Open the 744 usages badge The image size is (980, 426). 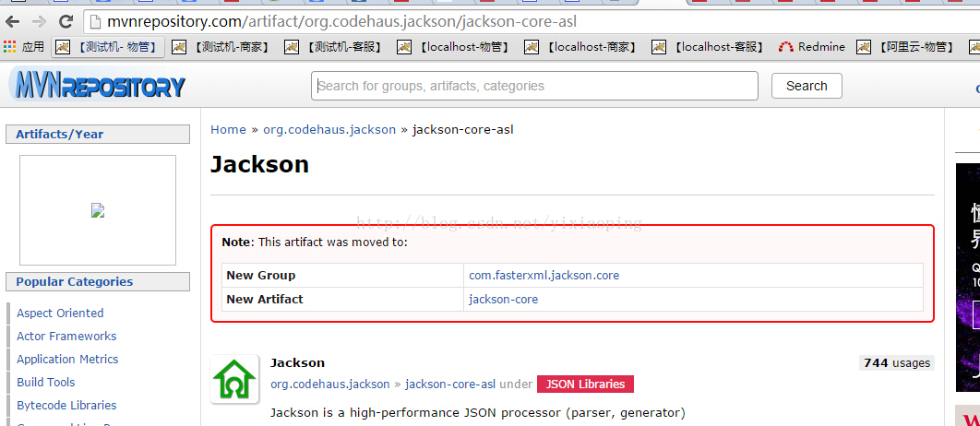[x=897, y=363]
